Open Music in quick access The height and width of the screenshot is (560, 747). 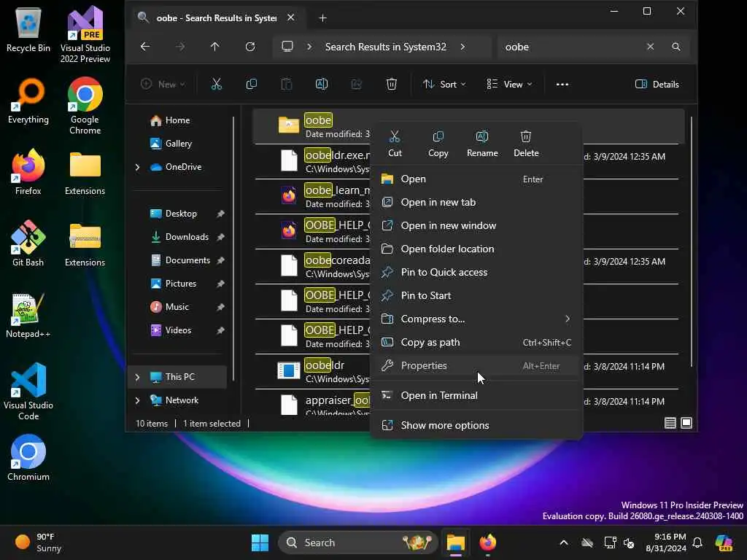[177, 307]
